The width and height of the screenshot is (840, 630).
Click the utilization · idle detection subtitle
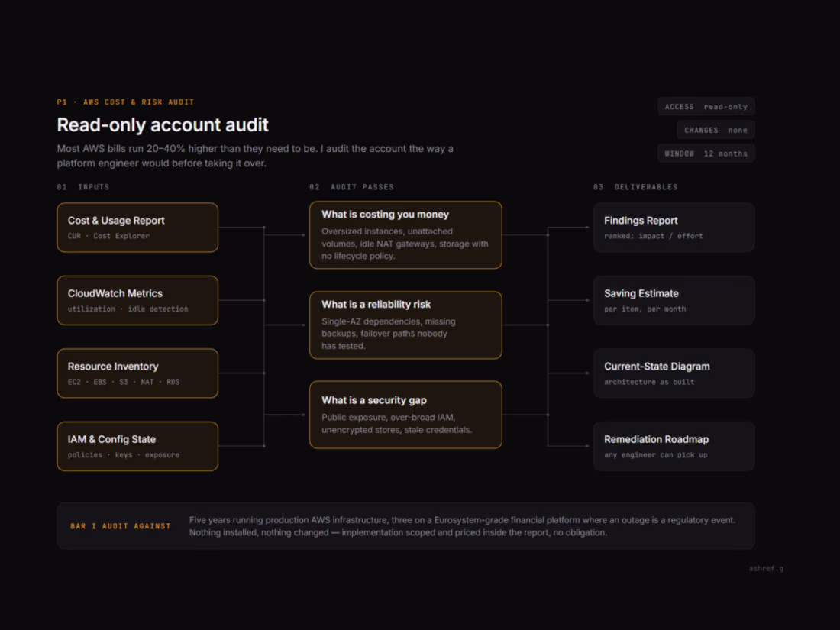pos(128,309)
